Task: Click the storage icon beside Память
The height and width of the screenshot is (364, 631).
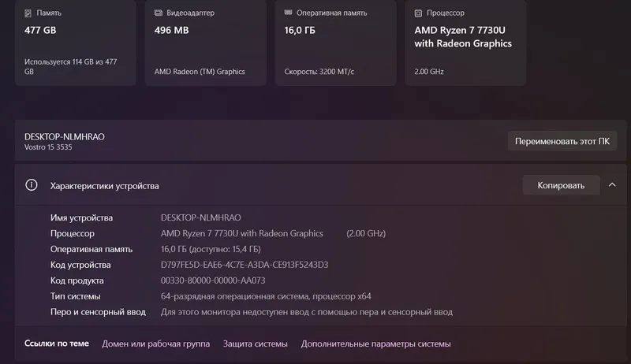Action: point(28,13)
